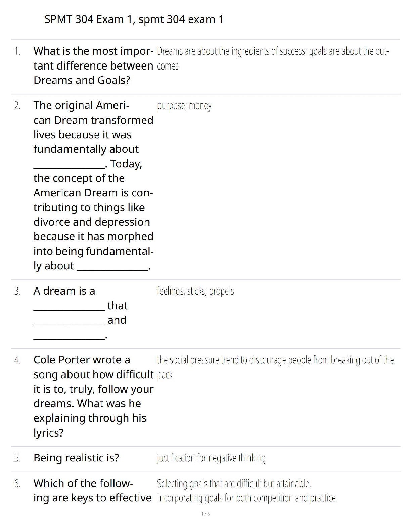
Task: Click the Dreams and Goals question text
Action: [x=93, y=65]
